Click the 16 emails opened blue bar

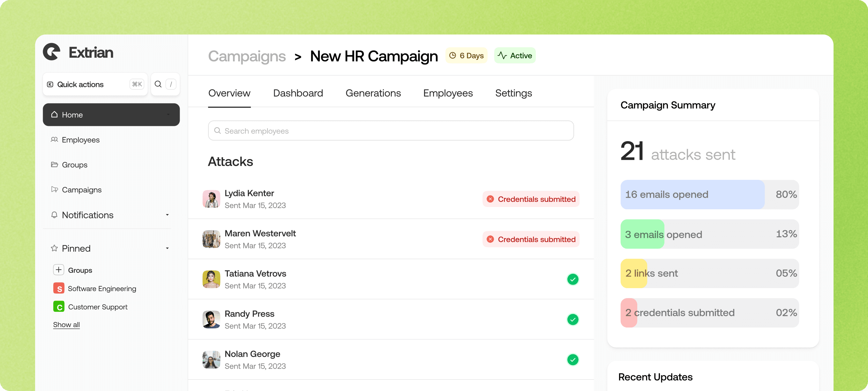coord(692,194)
